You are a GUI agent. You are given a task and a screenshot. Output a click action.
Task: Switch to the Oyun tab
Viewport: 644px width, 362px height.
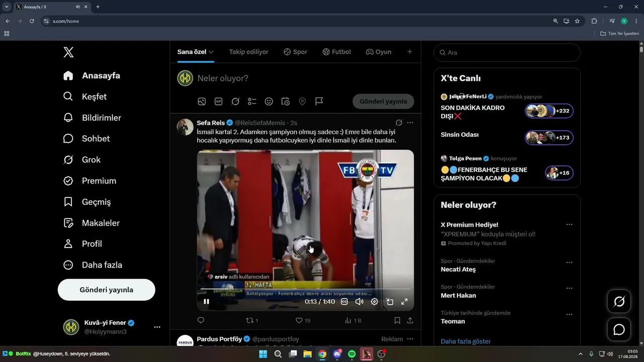click(378, 52)
